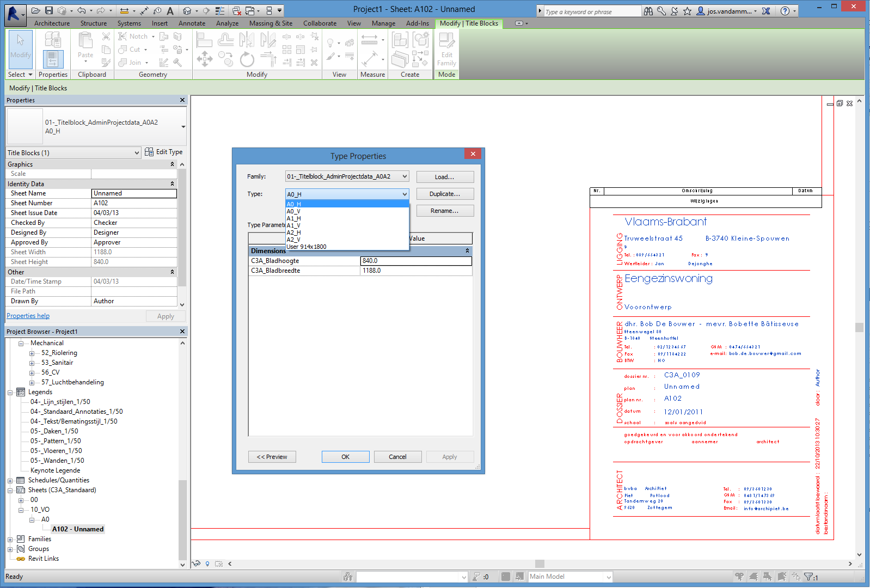Expand the 53_Sanitair tree node
The image size is (870, 588).
32,363
